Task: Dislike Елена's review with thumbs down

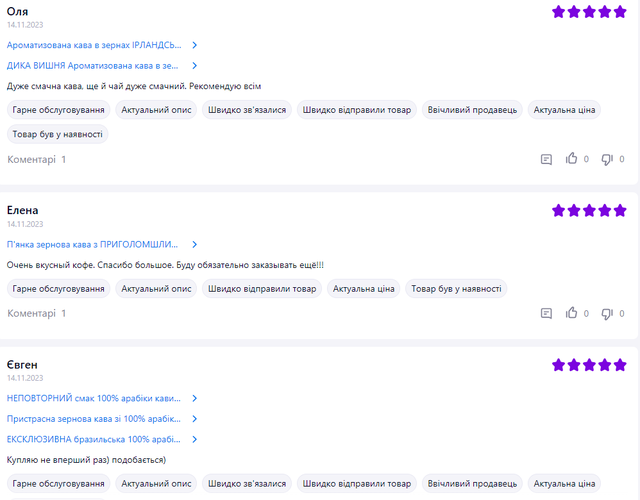Action: pyautogui.click(x=607, y=313)
